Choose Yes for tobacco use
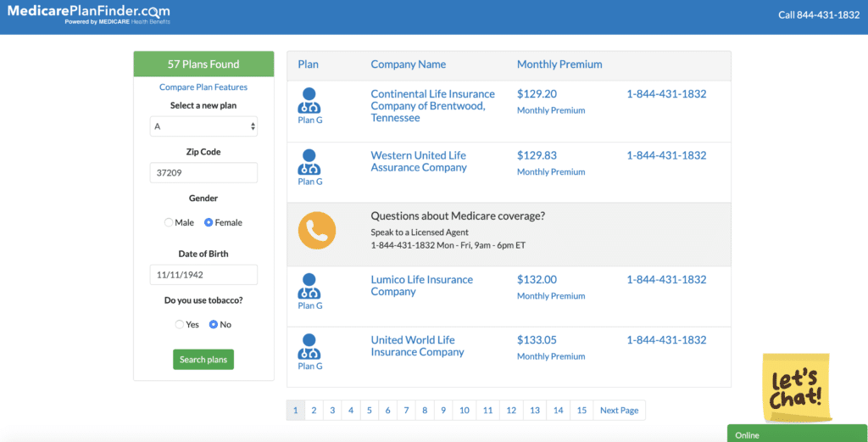 179,324
